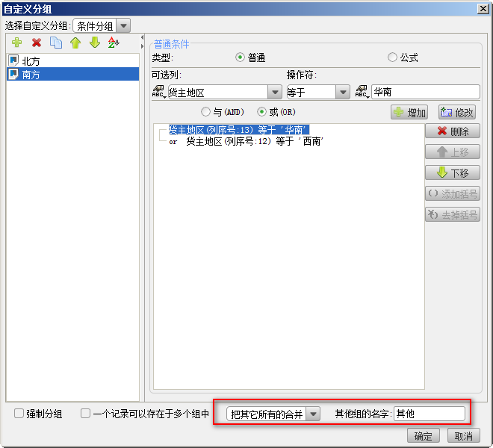Expand left panel with splitter right arrow

coord(142,46)
